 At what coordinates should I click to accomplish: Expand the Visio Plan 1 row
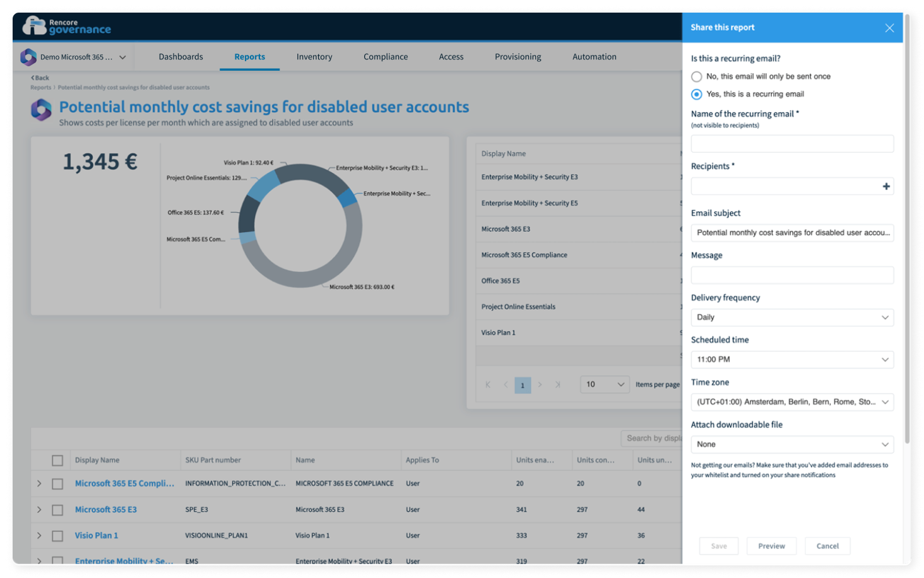pyautogui.click(x=39, y=535)
